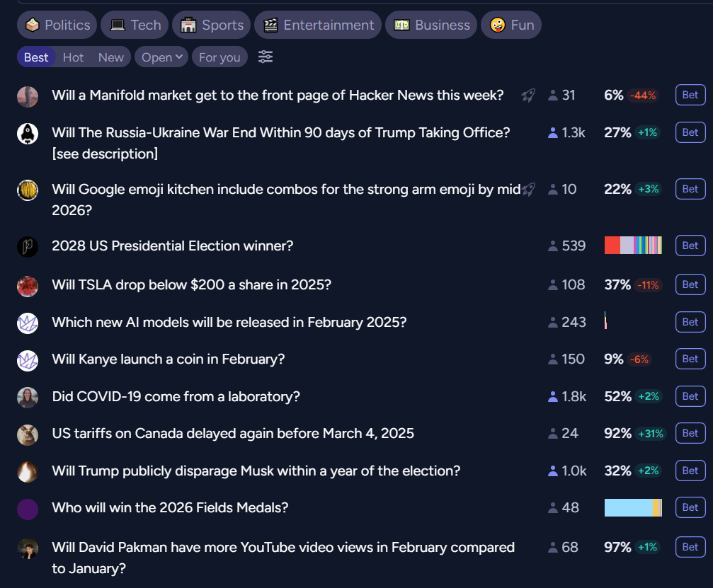
Task: Open the Sports topic pill
Action: [x=212, y=25]
